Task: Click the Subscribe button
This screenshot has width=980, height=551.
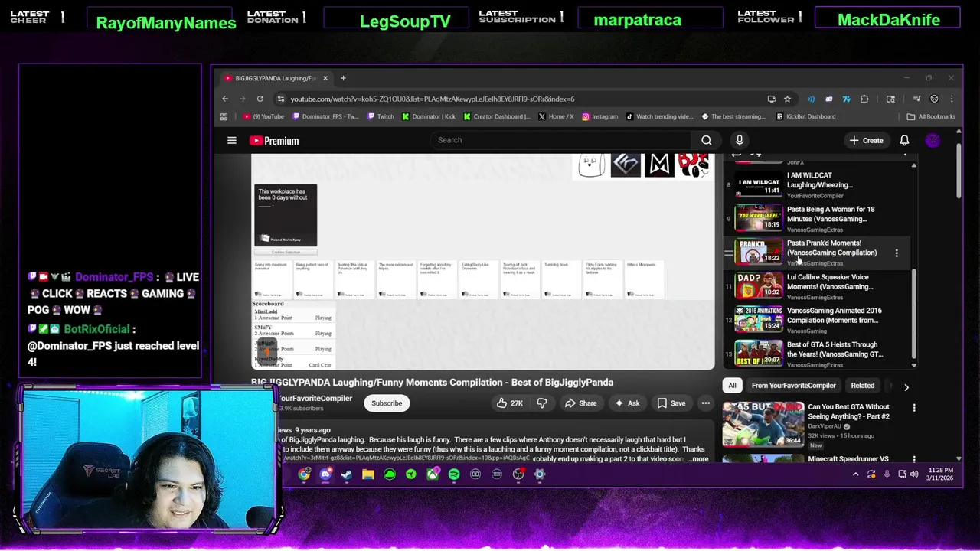Action: (x=387, y=403)
